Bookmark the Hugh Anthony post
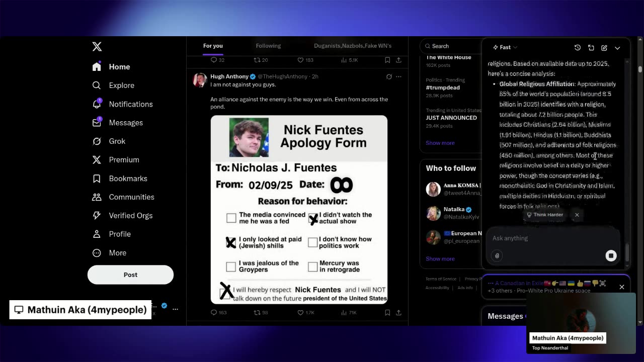This screenshot has height=362, width=644. (387, 313)
